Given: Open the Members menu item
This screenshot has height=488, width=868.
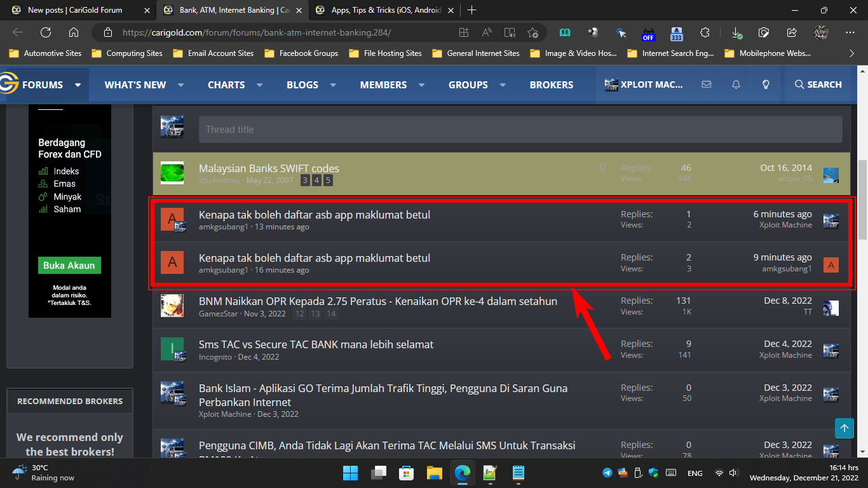Looking at the screenshot, I should click(383, 85).
